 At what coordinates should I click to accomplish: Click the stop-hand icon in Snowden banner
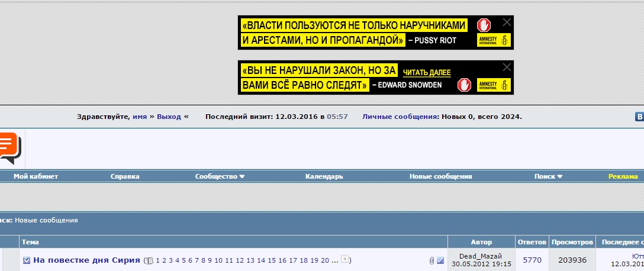465,85
